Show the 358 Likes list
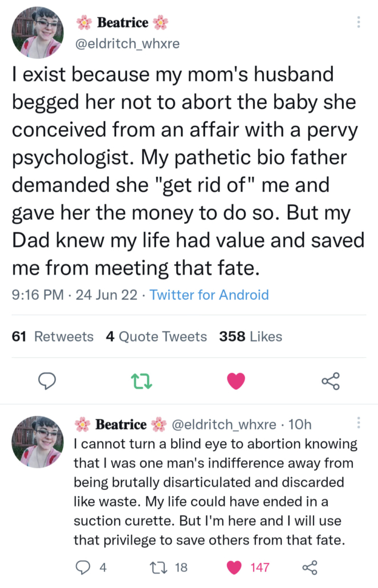The image size is (378, 588). pos(250,337)
